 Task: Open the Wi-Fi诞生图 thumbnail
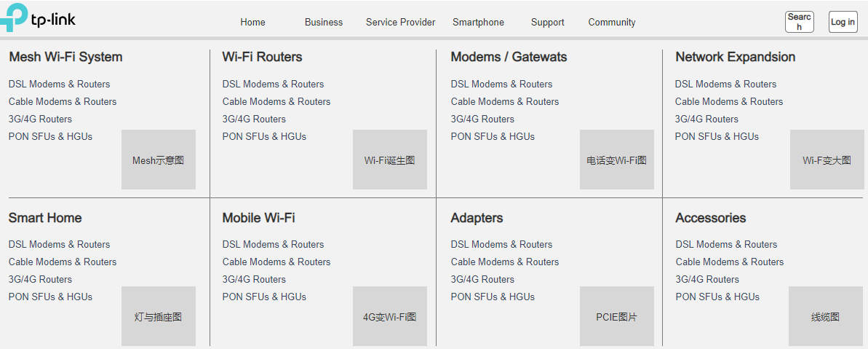tap(390, 160)
